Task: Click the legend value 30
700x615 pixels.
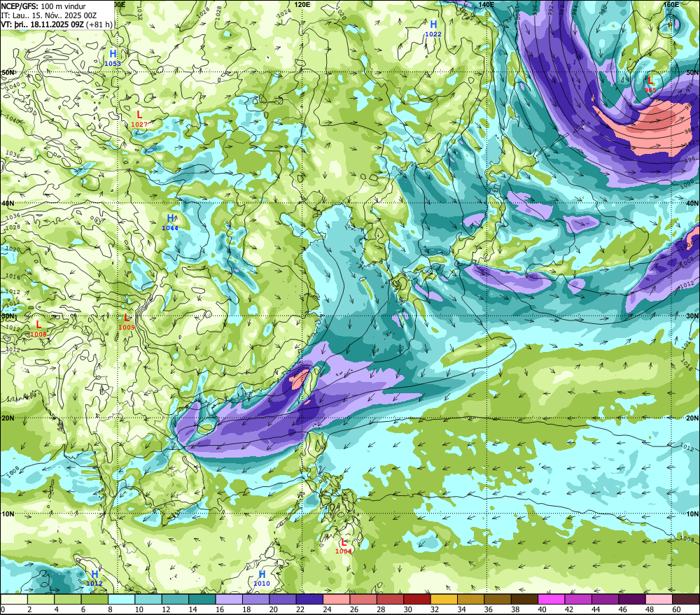Action: tap(407, 609)
